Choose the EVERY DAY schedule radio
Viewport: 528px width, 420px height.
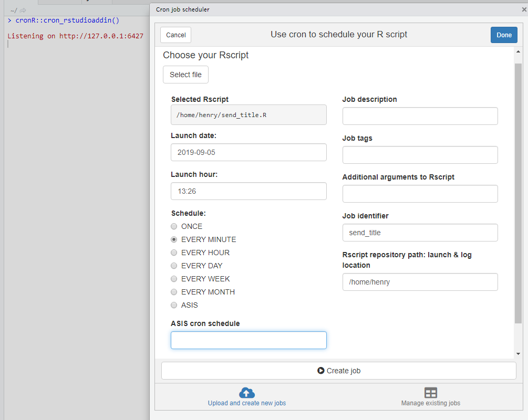(x=174, y=266)
